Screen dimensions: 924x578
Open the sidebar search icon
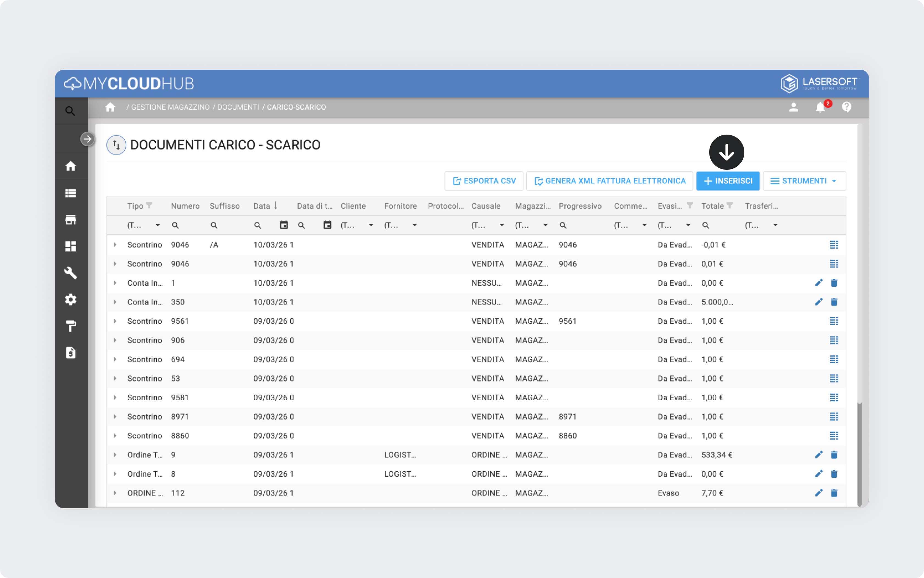pyautogui.click(x=70, y=111)
